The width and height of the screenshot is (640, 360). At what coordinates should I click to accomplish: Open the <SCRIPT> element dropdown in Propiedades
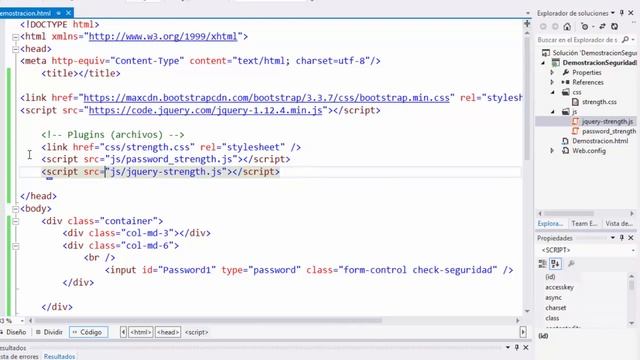point(633,250)
